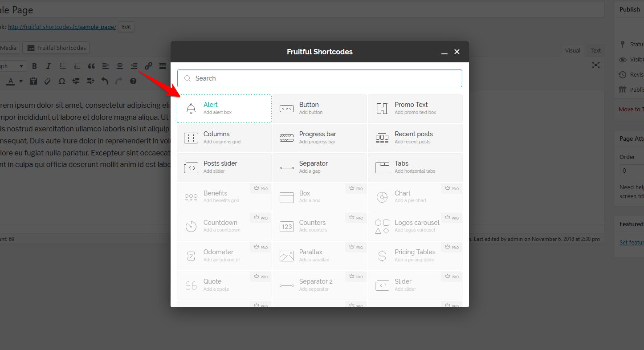Open keyboard shortcuts help icon
The width and height of the screenshot is (644, 350).
(x=133, y=81)
